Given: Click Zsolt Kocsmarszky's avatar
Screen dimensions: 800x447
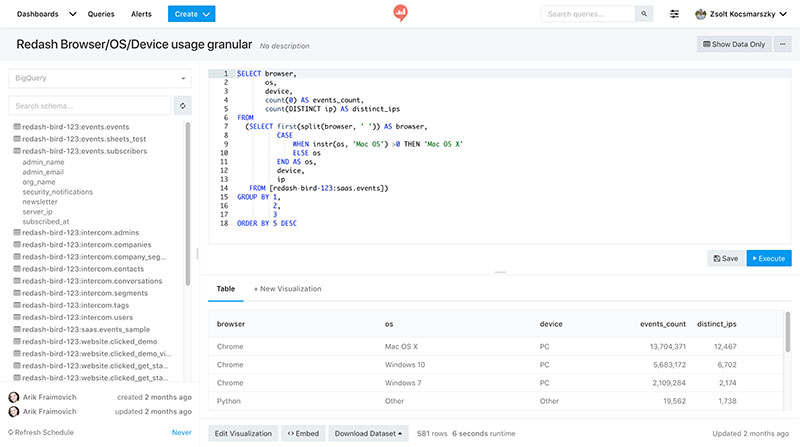Looking at the screenshot, I should (701, 14).
